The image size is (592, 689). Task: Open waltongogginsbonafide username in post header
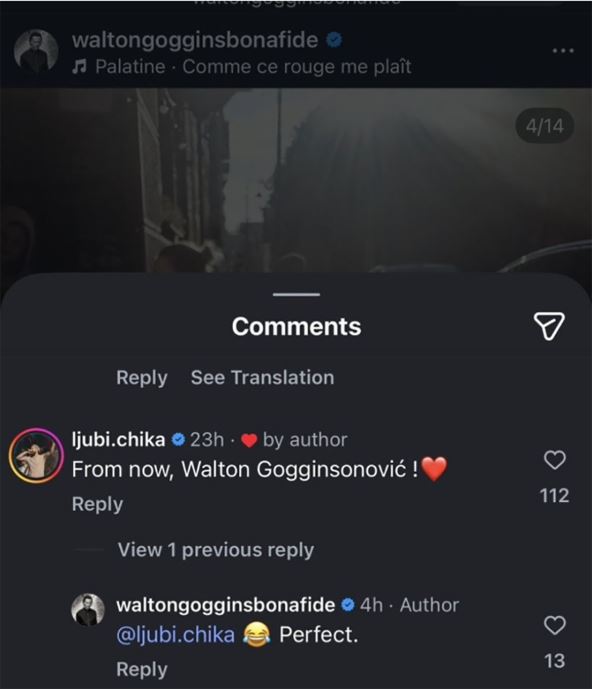coord(195,40)
